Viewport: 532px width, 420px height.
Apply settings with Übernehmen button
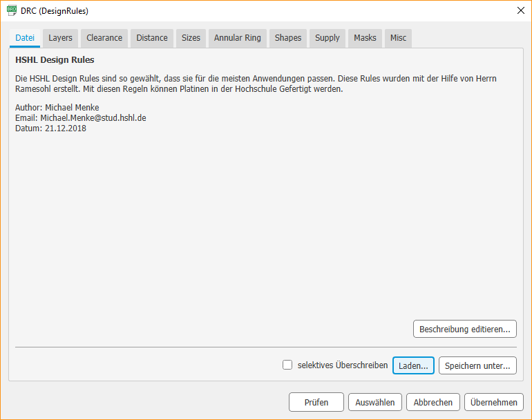pyautogui.click(x=493, y=403)
